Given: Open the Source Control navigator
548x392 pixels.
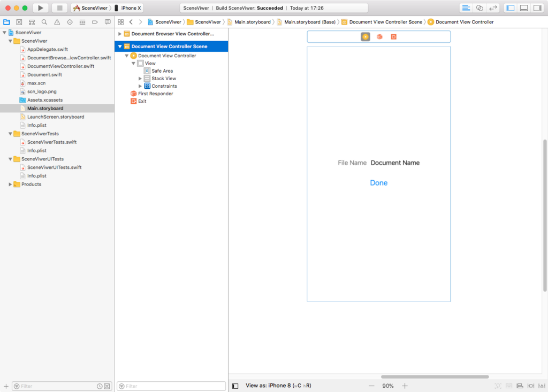Looking at the screenshot, I should pyautogui.click(x=19, y=22).
